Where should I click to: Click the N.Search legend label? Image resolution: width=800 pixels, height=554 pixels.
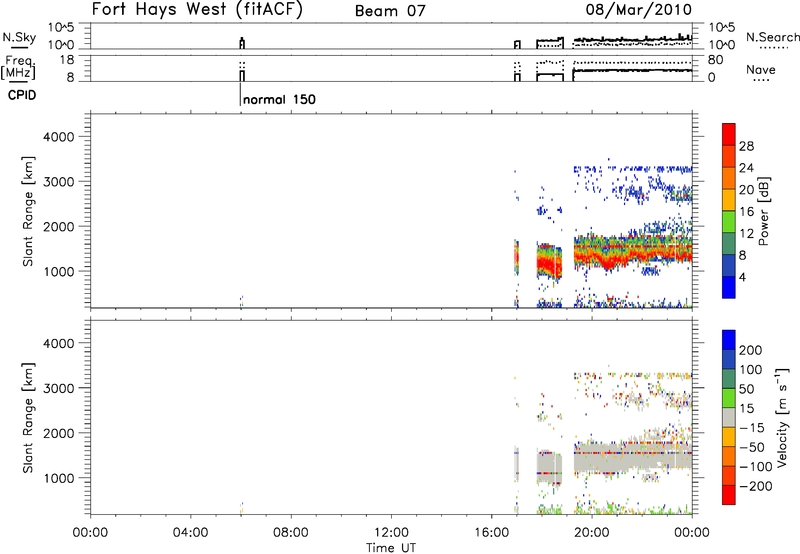point(772,37)
